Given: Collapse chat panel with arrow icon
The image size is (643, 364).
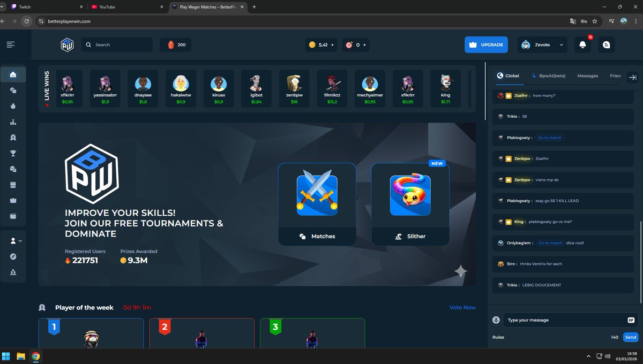Looking at the screenshot, I should pos(632,77).
